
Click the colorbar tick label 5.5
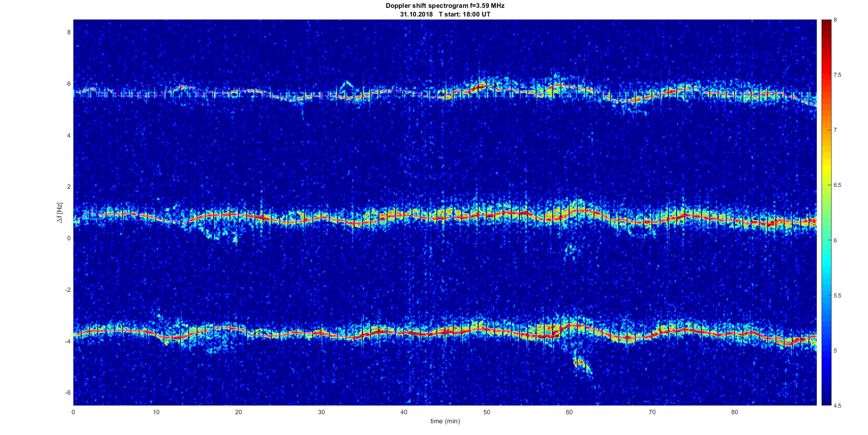[x=837, y=295]
